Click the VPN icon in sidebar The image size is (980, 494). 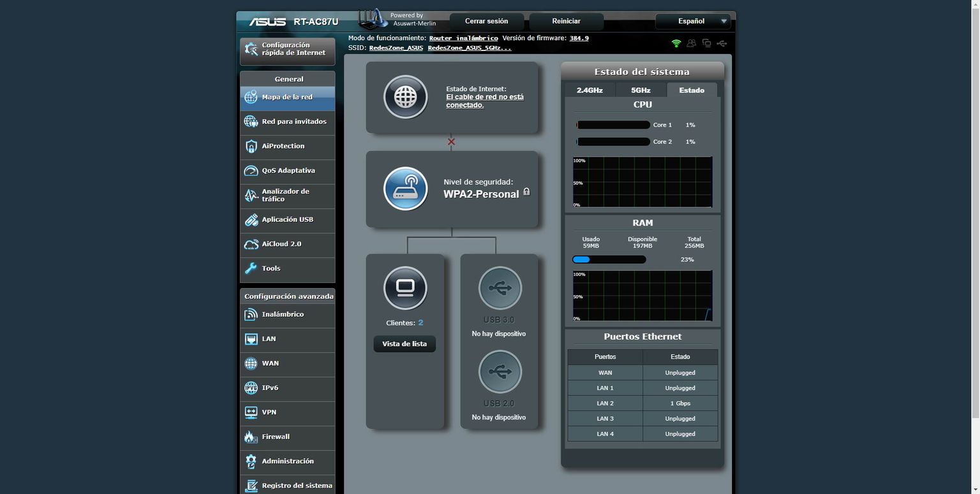tap(251, 412)
